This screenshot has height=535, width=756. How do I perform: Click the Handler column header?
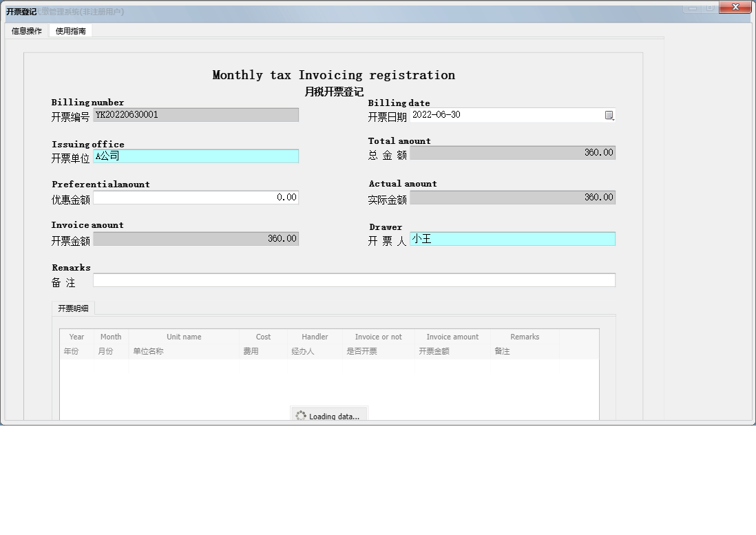point(315,344)
